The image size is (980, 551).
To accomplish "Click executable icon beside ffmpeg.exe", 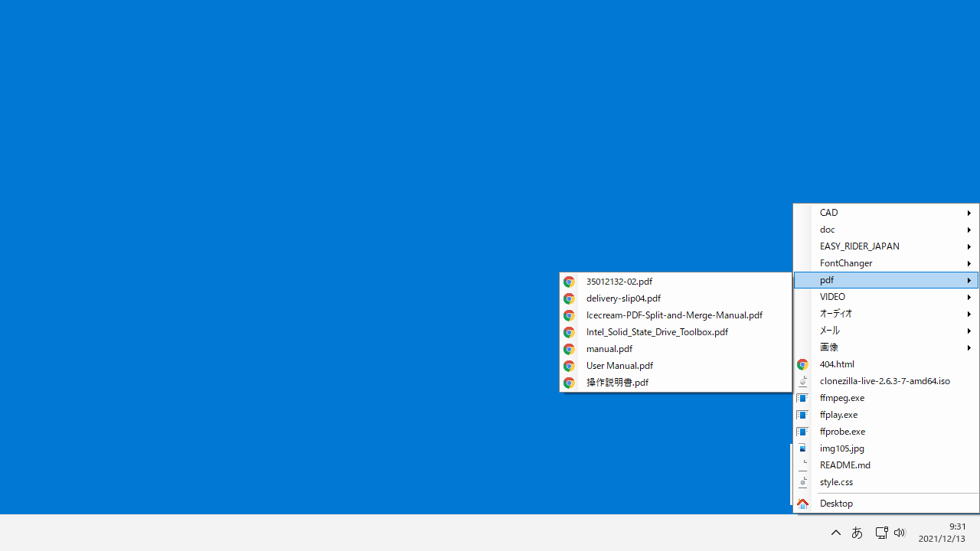I will 802,398.
